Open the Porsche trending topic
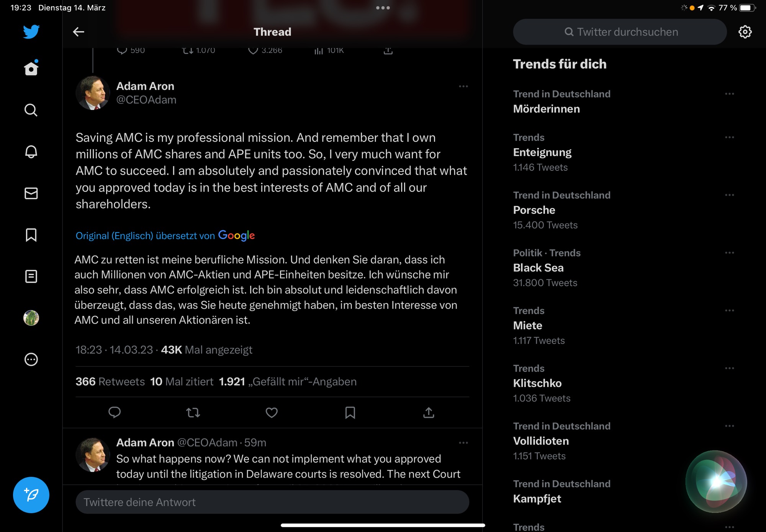 pos(534,210)
